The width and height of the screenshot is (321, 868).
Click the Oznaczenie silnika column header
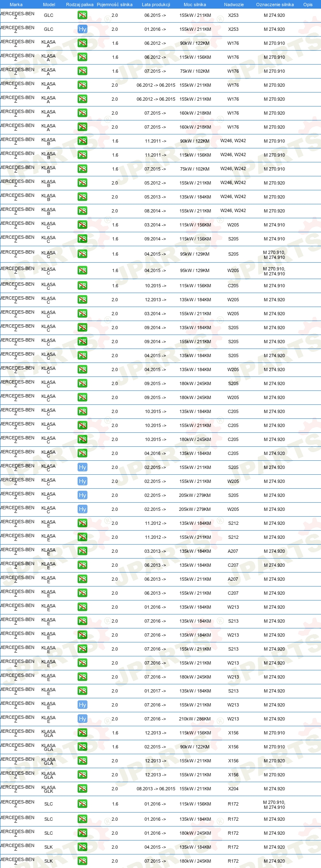coord(275,5)
